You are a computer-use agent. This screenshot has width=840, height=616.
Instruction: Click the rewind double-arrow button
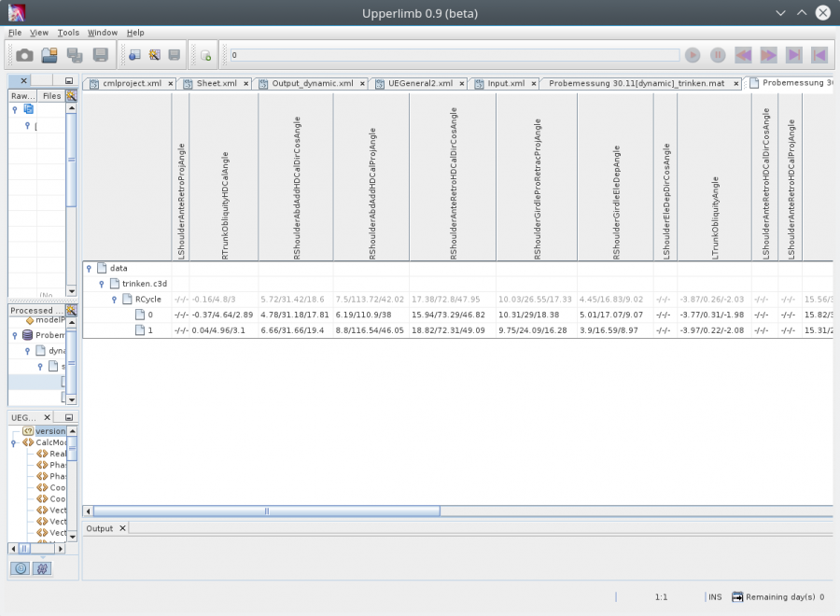(743, 55)
